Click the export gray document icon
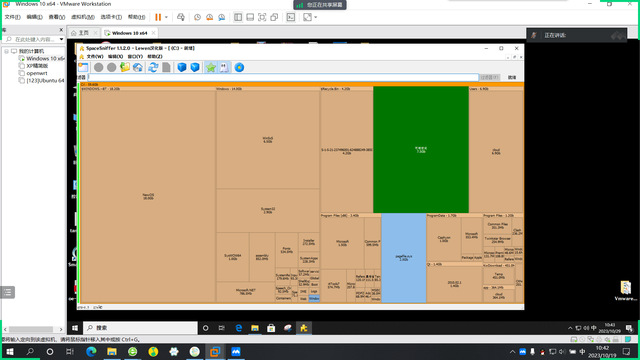This screenshot has height=360, width=640. [167, 67]
